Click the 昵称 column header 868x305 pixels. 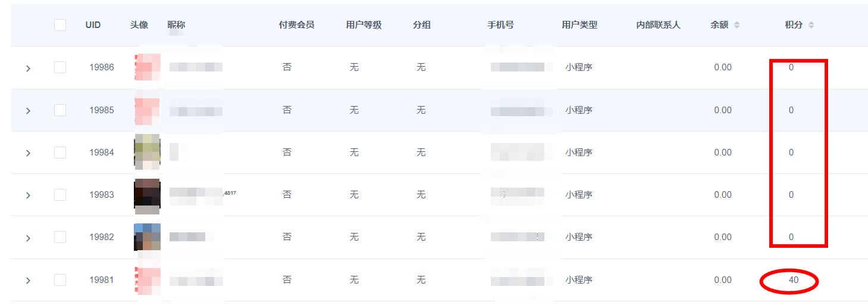click(176, 25)
